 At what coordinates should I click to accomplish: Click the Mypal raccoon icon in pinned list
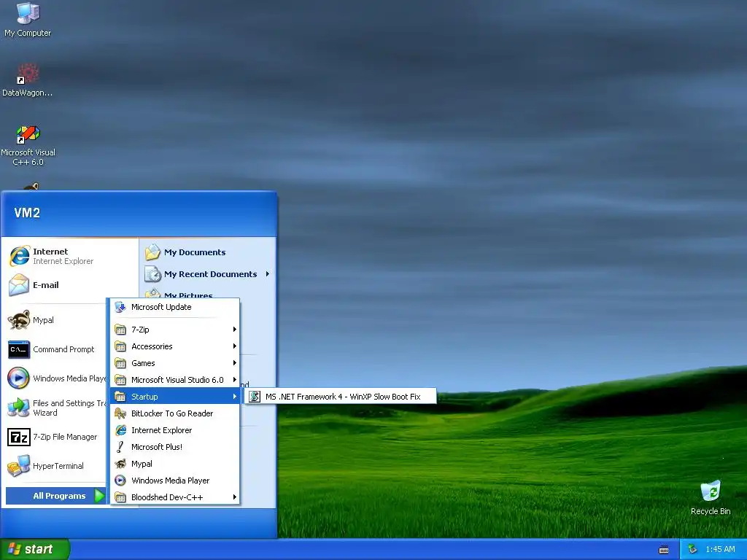[x=19, y=320]
